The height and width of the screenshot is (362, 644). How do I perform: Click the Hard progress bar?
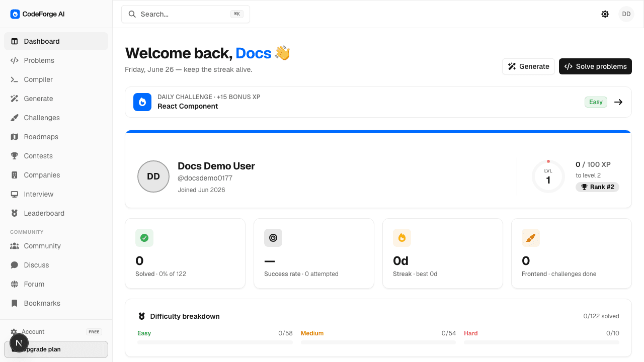point(541,342)
